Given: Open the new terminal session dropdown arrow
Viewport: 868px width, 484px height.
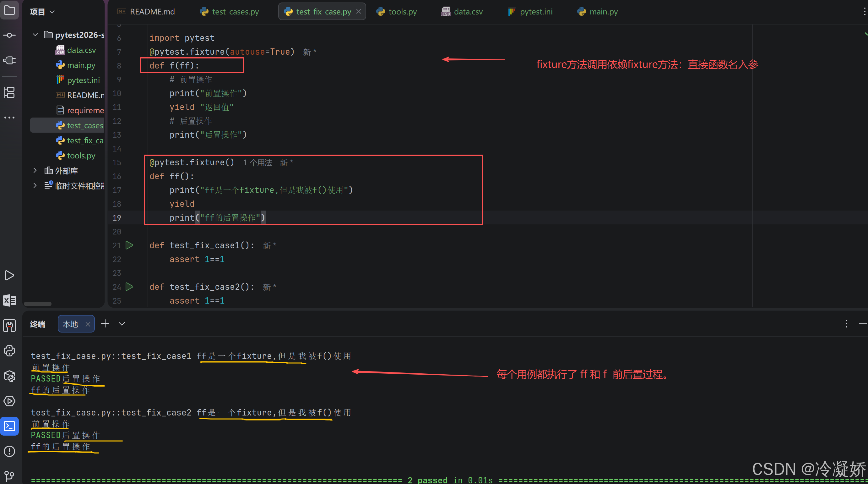Looking at the screenshot, I should pos(122,324).
